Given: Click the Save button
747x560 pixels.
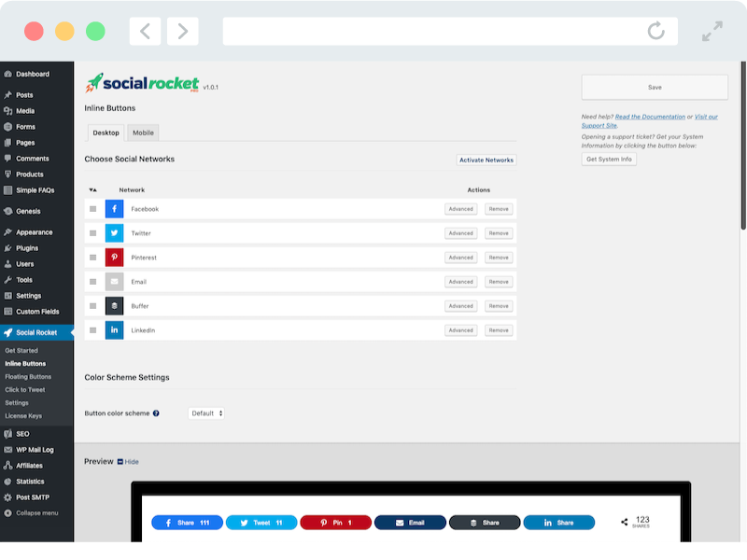Looking at the screenshot, I should coord(655,87).
